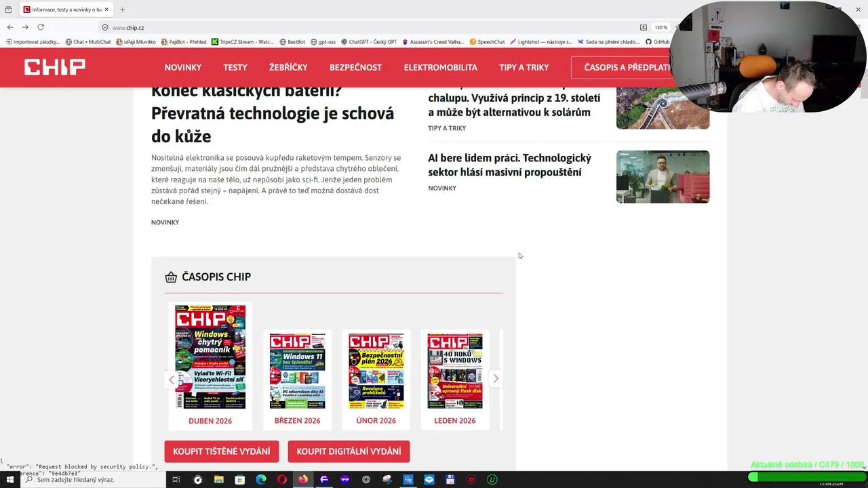This screenshot has width=868, height=488.
Task: Open the ŽEBŘÍČKY menu item
Action: pos(288,67)
